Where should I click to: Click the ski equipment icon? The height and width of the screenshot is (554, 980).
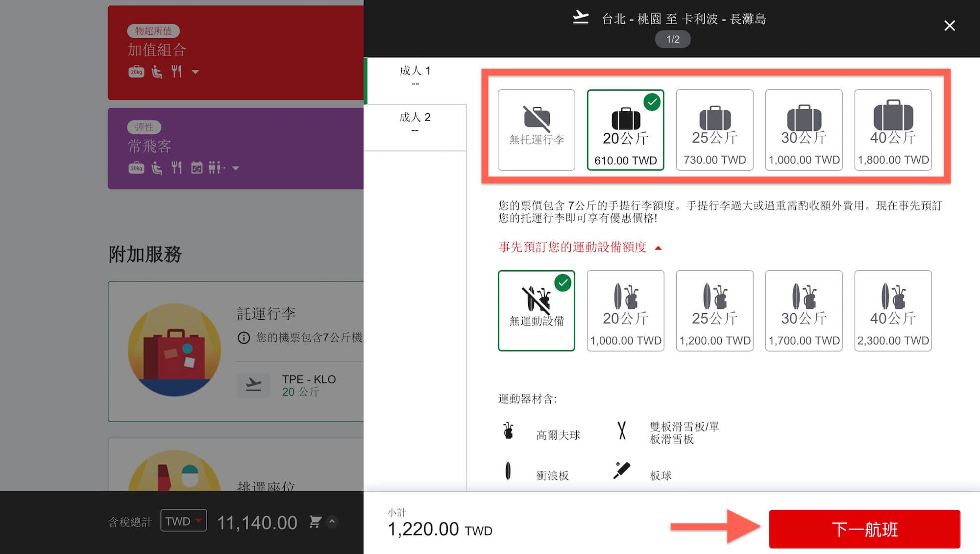tap(621, 430)
